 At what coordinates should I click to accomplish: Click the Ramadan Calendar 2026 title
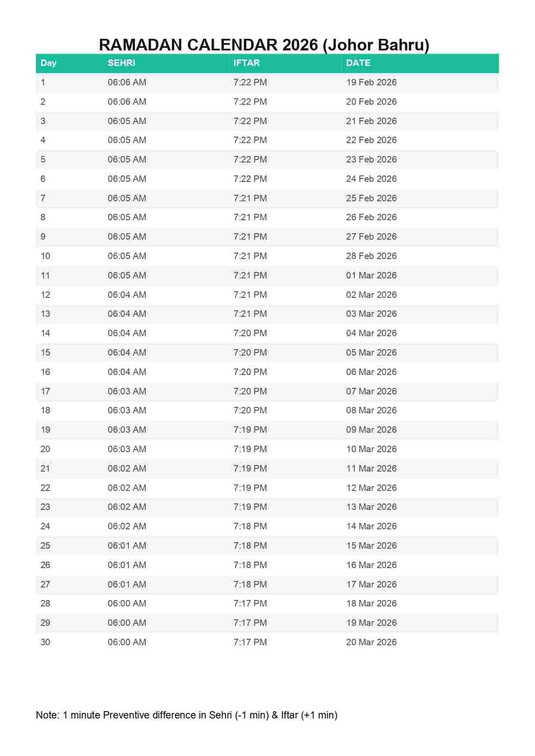[x=264, y=45]
